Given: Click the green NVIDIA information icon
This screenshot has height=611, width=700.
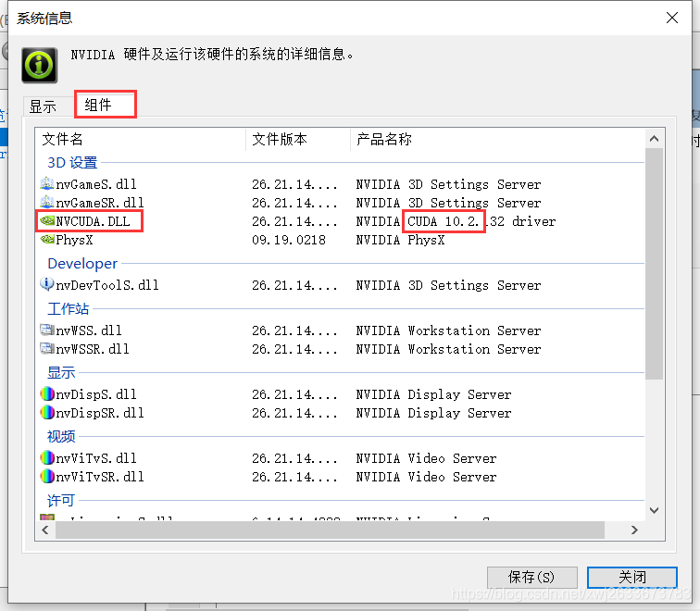Looking at the screenshot, I should point(39,65).
